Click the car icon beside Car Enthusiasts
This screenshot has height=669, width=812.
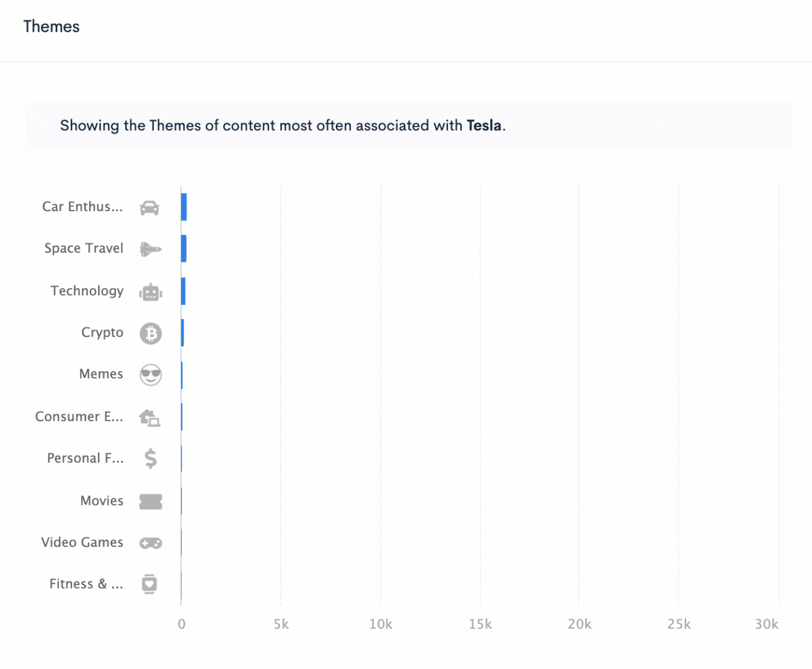click(150, 208)
